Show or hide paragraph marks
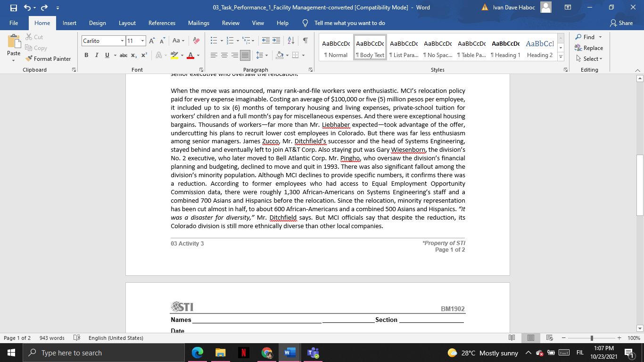644x362 pixels. (x=305, y=41)
